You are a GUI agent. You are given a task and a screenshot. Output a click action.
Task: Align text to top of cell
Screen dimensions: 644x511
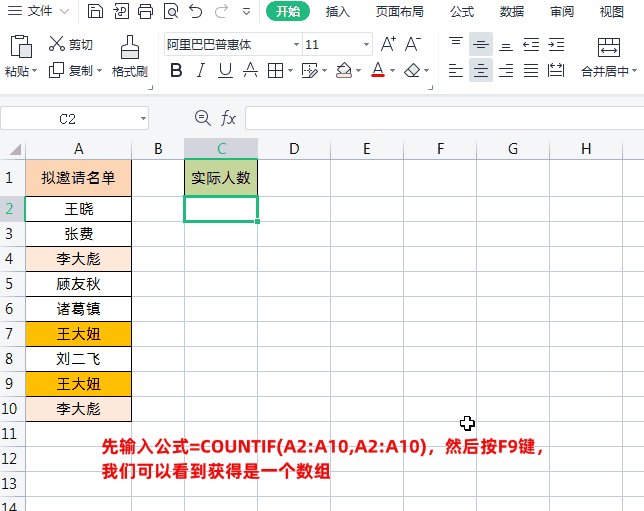click(456, 44)
